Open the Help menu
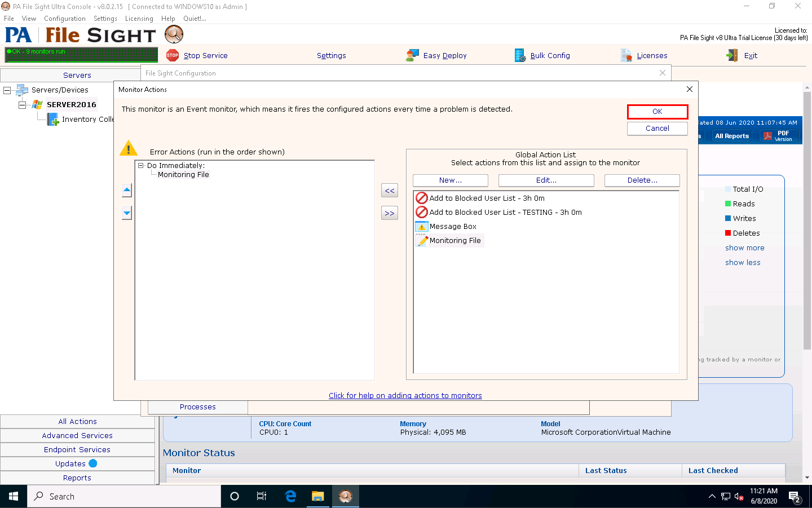 click(168, 19)
